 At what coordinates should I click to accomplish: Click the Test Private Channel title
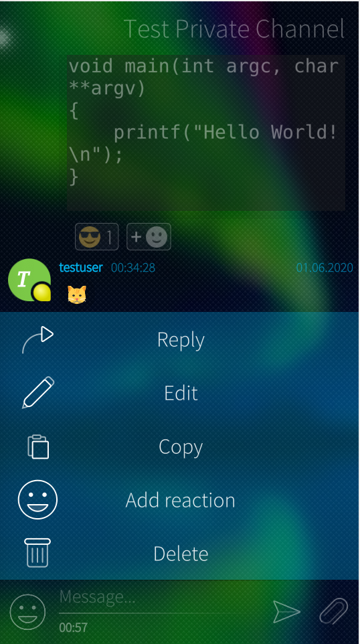tap(234, 29)
